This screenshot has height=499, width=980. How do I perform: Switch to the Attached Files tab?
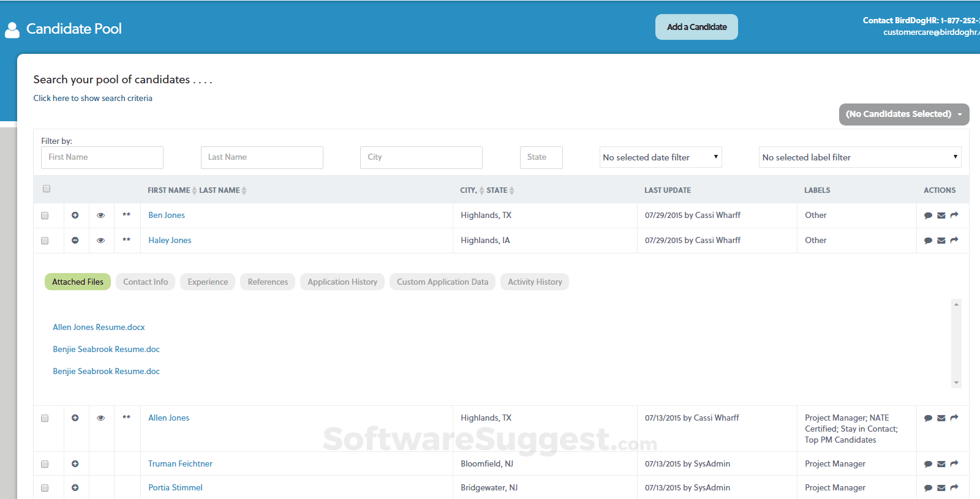coord(78,282)
